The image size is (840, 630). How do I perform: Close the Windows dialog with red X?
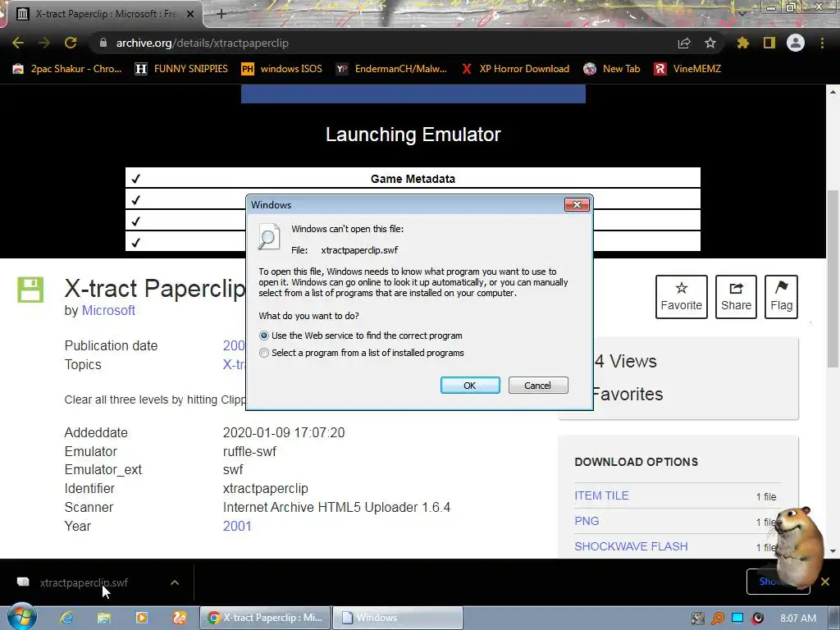pyautogui.click(x=577, y=204)
